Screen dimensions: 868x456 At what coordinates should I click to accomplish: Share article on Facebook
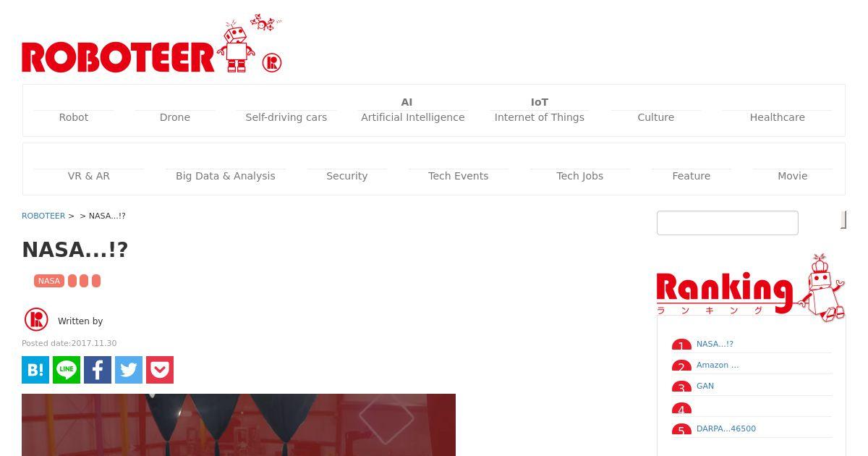click(x=98, y=370)
